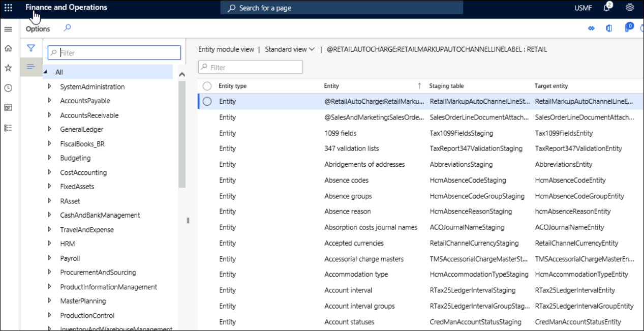Click the tree Filter input field

[x=114, y=53]
